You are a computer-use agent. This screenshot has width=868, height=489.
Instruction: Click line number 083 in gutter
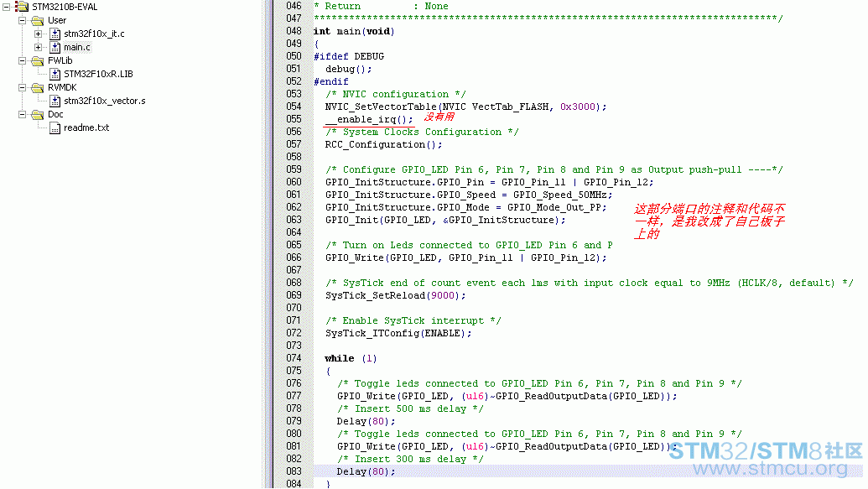point(294,471)
